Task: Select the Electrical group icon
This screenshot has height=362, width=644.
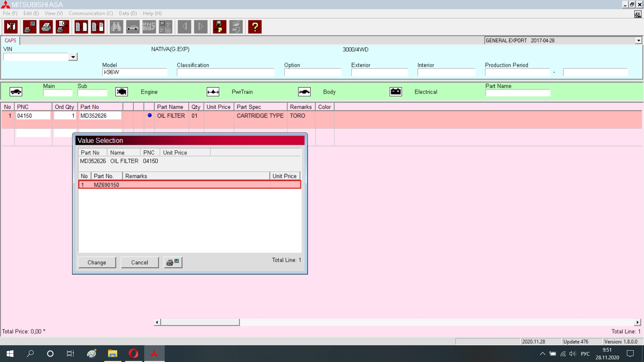Action: point(396,92)
